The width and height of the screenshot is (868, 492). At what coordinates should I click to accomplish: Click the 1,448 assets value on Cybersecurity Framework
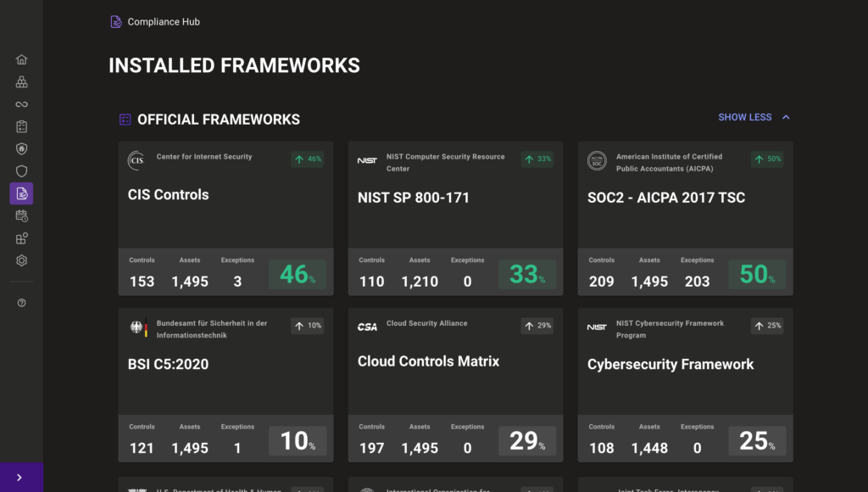(x=649, y=448)
